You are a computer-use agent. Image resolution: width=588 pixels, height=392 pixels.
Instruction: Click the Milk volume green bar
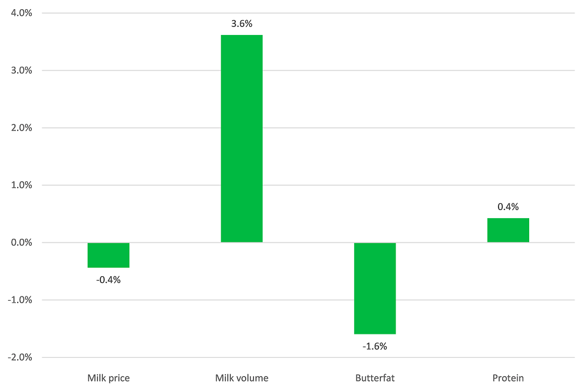click(x=241, y=138)
